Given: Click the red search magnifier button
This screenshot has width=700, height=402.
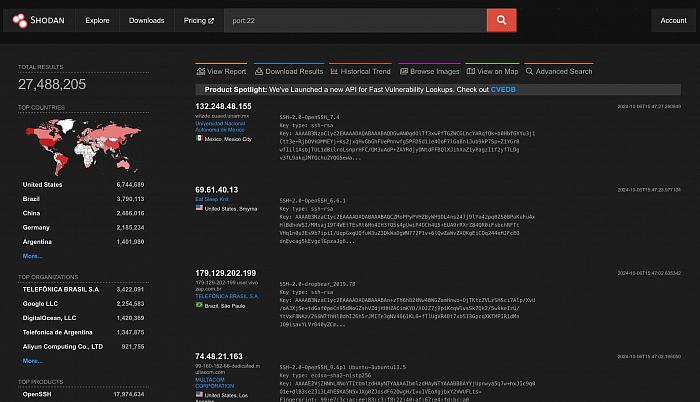Looking at the screenshot, I should (x=501, y=20).
